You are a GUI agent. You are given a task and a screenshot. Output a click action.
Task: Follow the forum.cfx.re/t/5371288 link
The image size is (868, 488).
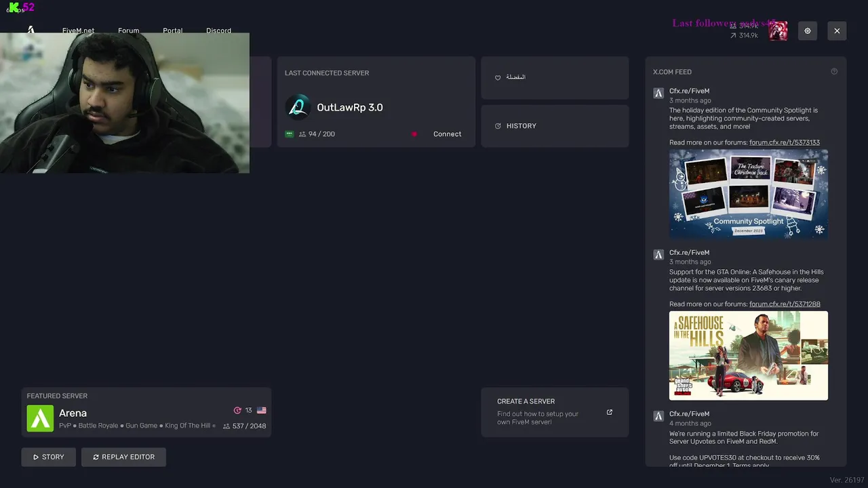785,304
